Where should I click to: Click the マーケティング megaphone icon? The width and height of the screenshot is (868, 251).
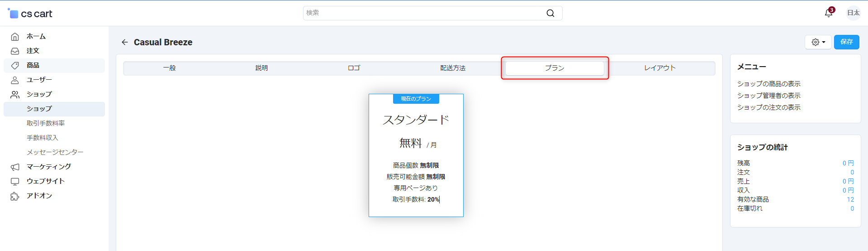tap(15, 167)
